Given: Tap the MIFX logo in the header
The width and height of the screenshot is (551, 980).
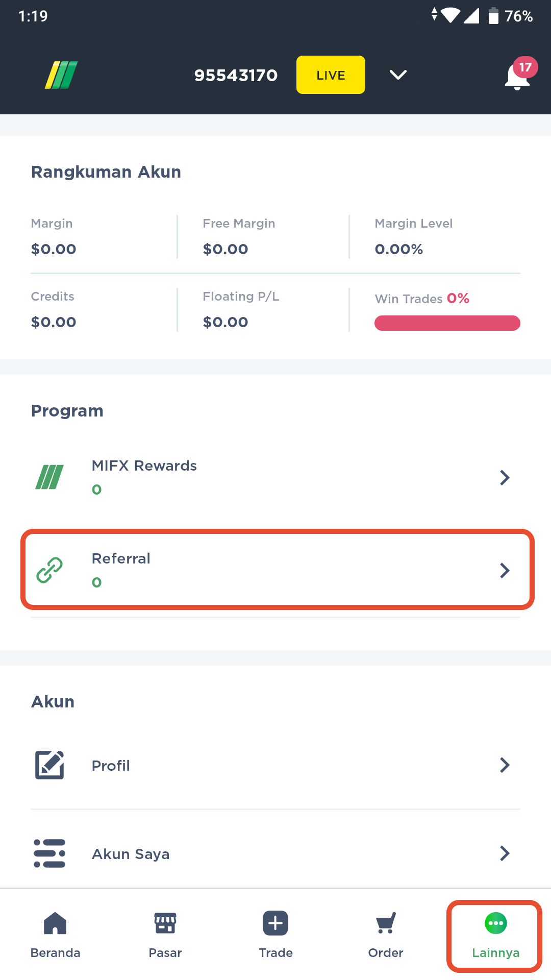Looking at the screenshot, I should pos(60,75).
